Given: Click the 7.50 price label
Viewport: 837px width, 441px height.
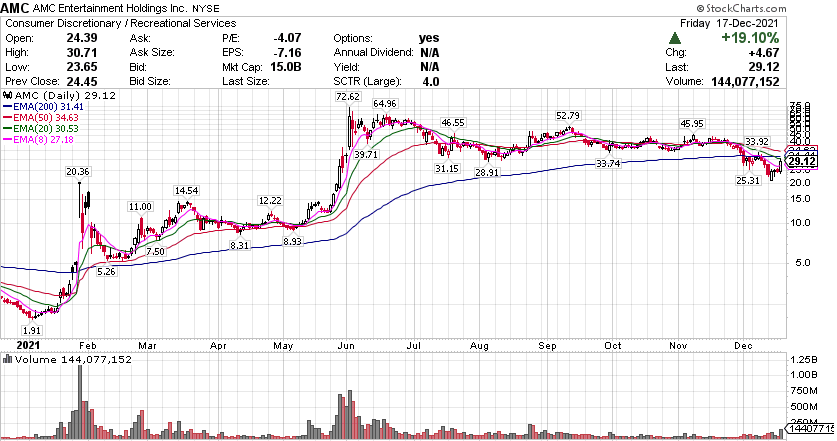Looking at the screenshot, I should [x=155, y=251].
